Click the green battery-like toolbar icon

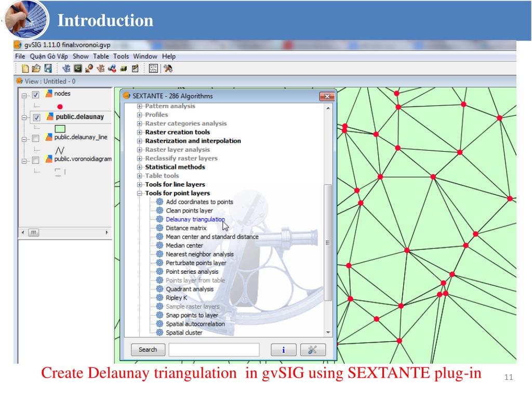[x=124, y=69]
